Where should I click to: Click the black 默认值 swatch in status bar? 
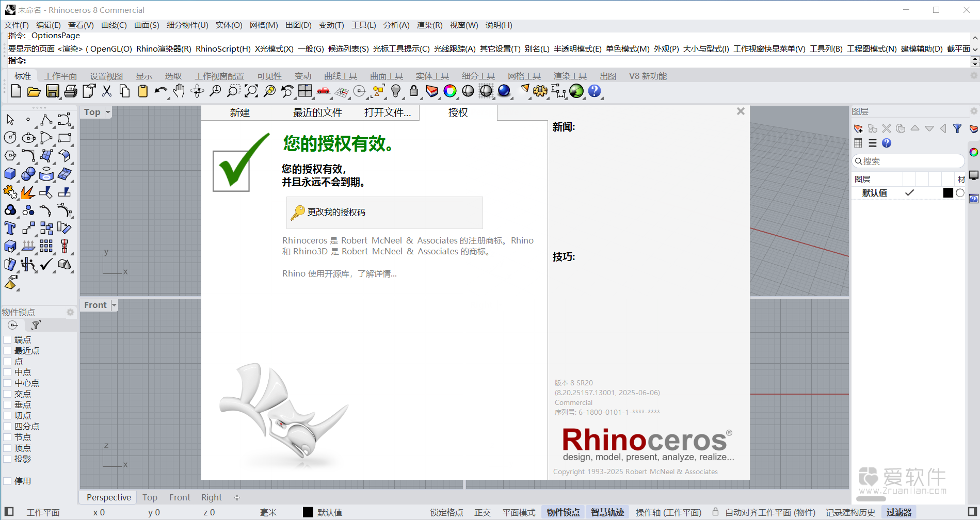tap(308, 512)
